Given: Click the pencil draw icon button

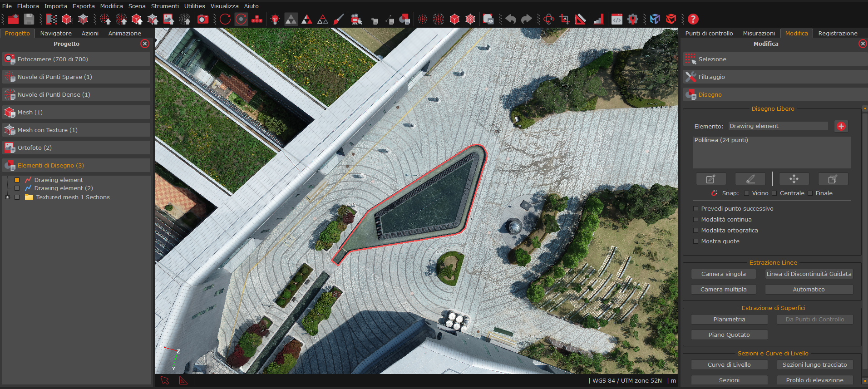Looking at the screenshot, I should [750, 179].
